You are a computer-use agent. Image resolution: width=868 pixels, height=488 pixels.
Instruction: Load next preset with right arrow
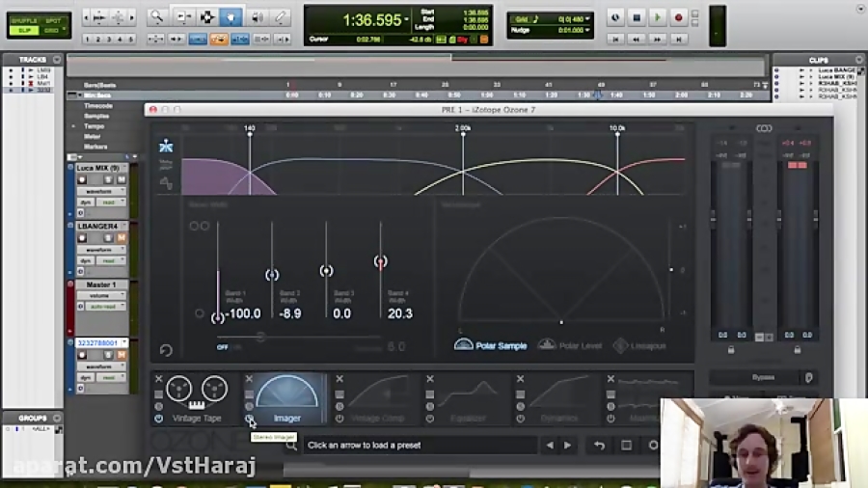[x=567, y=446]
